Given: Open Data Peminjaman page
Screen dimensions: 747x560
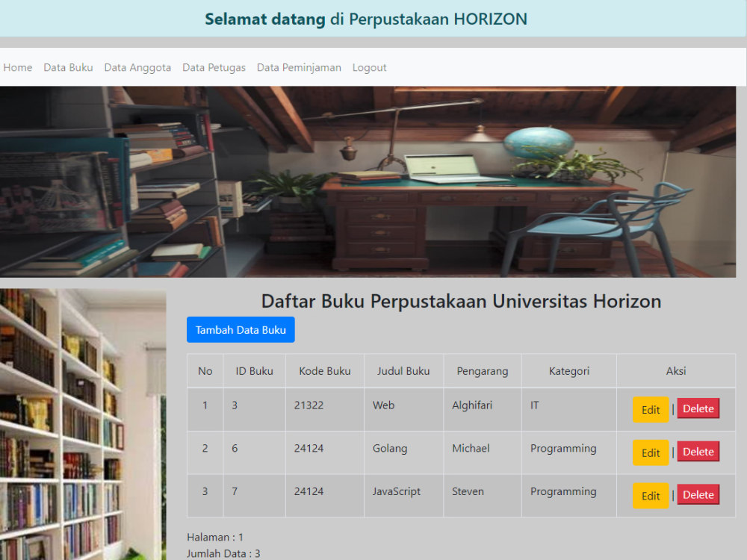Looking at the screenshot, I should 299,68.
